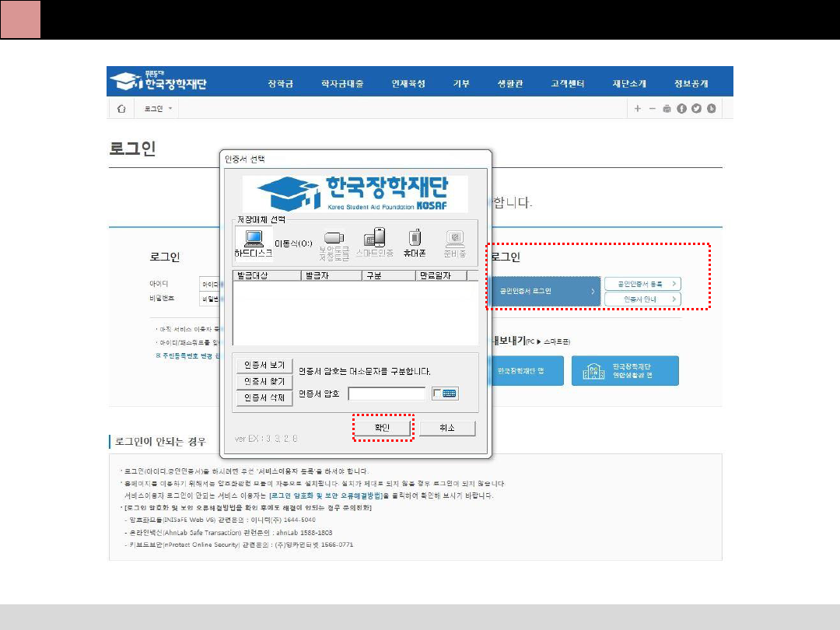The width and height of the screenshot is (840, 630).
Task: Open the 인증서 안내 link
Action: click(x=643, y=299)
